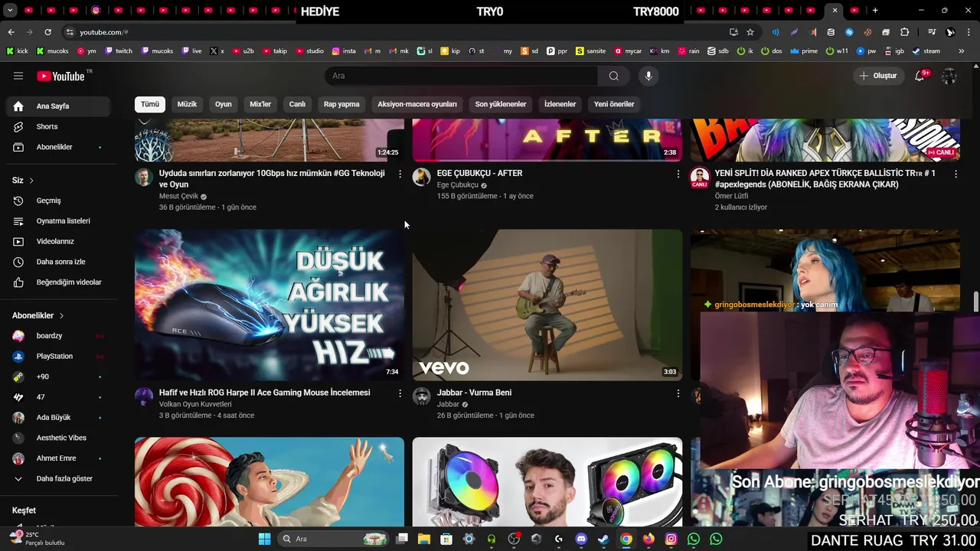This screenshot has width=980, height=551.
Task: Click the Windows Start button
Action: tap(264, 539)
